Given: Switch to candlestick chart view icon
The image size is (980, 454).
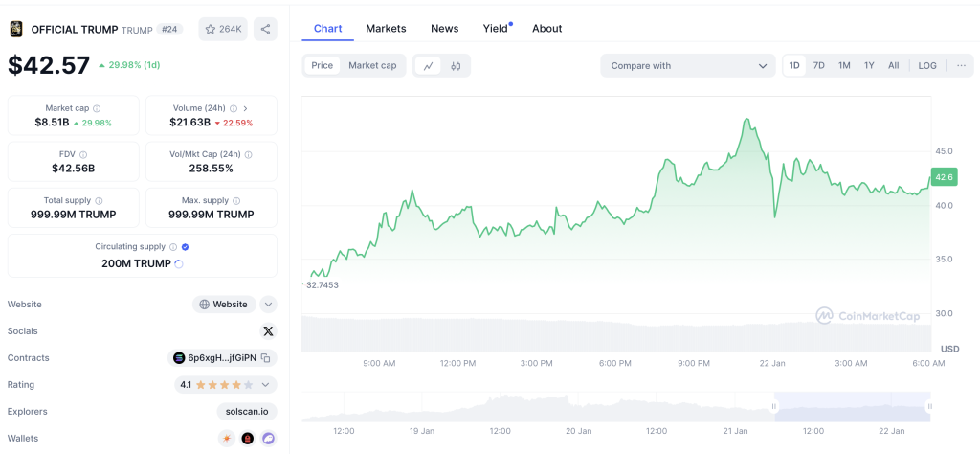Looking at the screenshot, I should tap(456, 66).
